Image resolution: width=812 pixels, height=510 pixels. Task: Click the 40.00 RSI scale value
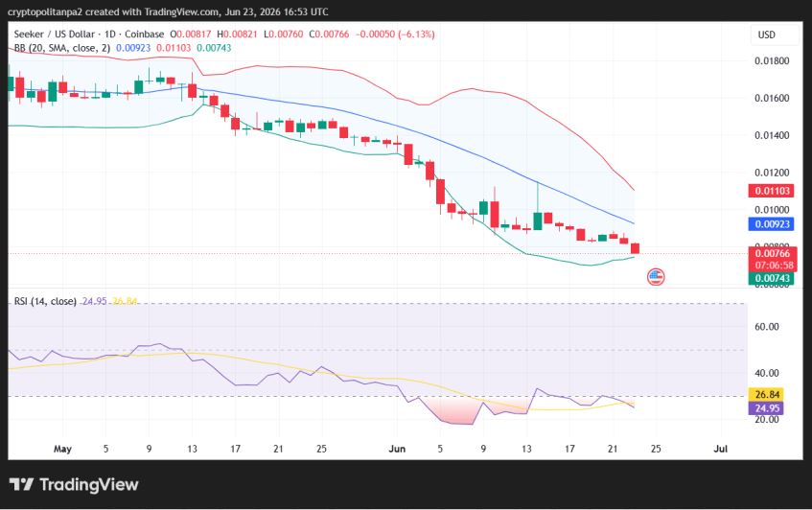[766, 373]
